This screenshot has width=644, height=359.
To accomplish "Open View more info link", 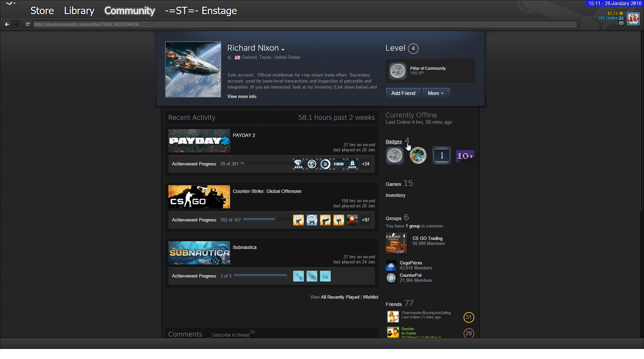I will pyautogui.click(x=241, y=97).
